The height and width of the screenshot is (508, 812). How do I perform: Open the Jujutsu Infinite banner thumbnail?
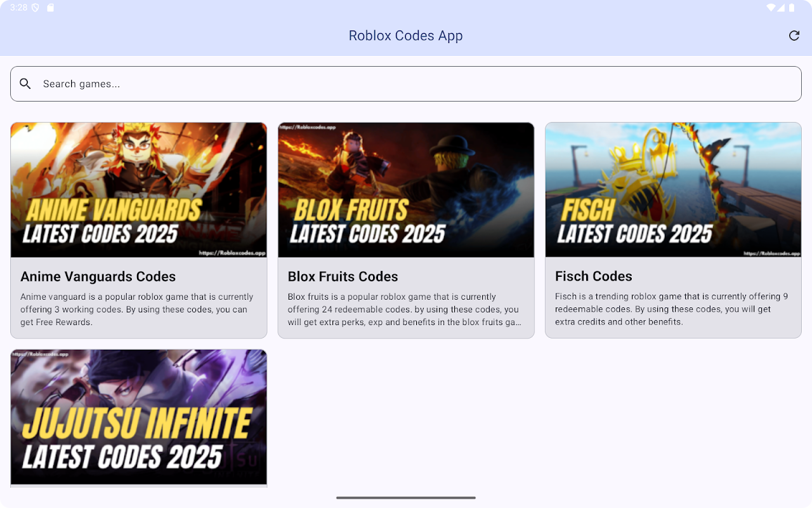(x=139, y=417)
